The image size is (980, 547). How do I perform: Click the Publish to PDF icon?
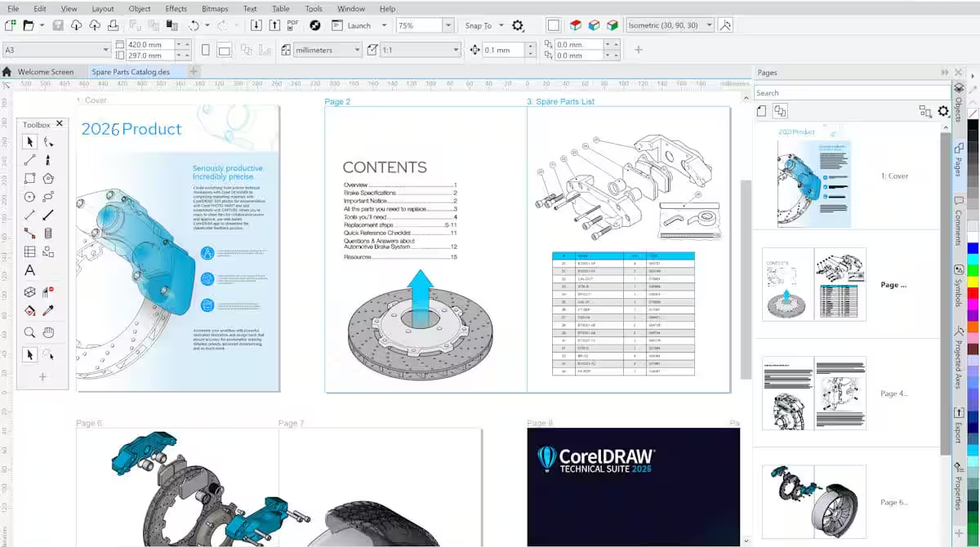(x=292, y=25)
